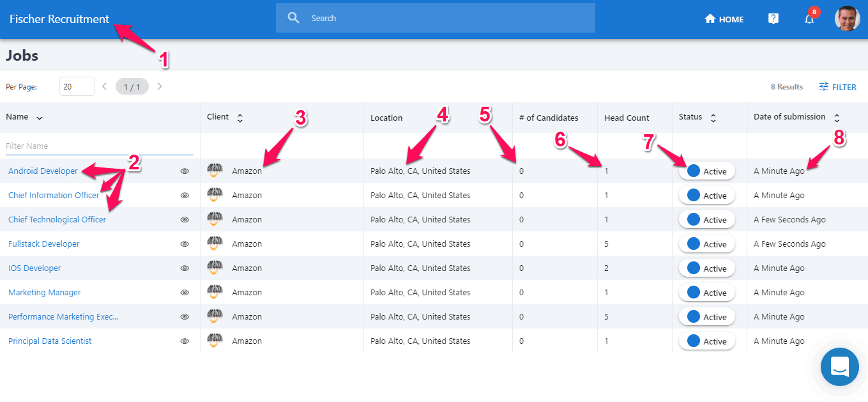Open the user profile avatar
Screen dimensions: 868x402
847,19
